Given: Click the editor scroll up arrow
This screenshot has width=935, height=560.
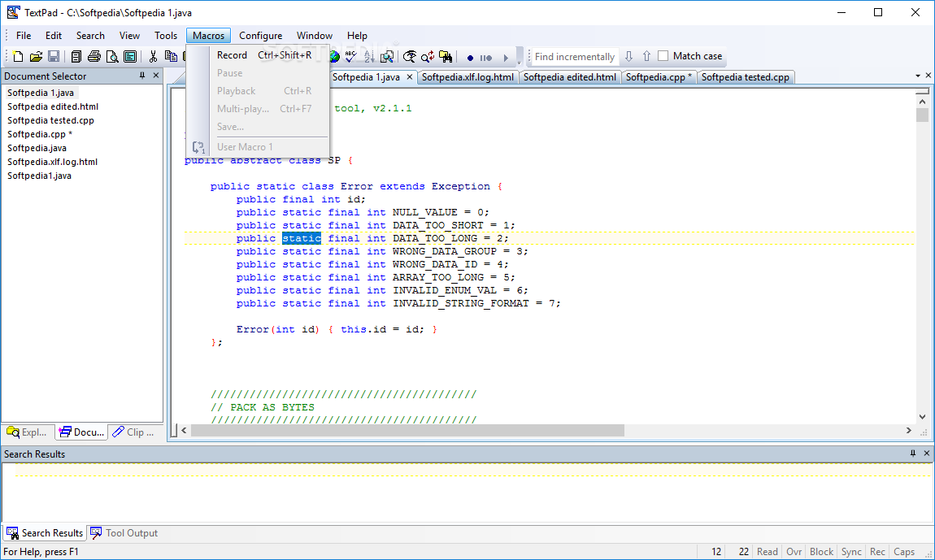Looking at the screenshot, I should click(x=922, y=102).
